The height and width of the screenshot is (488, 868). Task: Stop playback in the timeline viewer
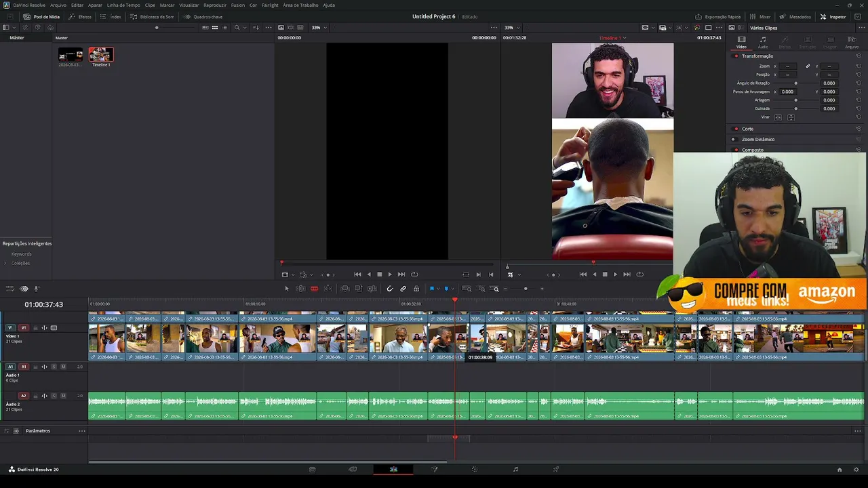[x=605, y=274]
